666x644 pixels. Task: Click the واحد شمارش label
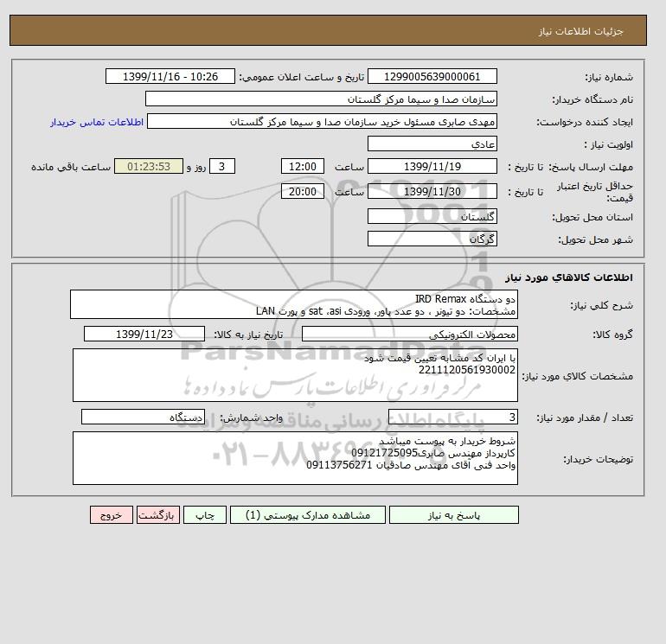(251, 418)
